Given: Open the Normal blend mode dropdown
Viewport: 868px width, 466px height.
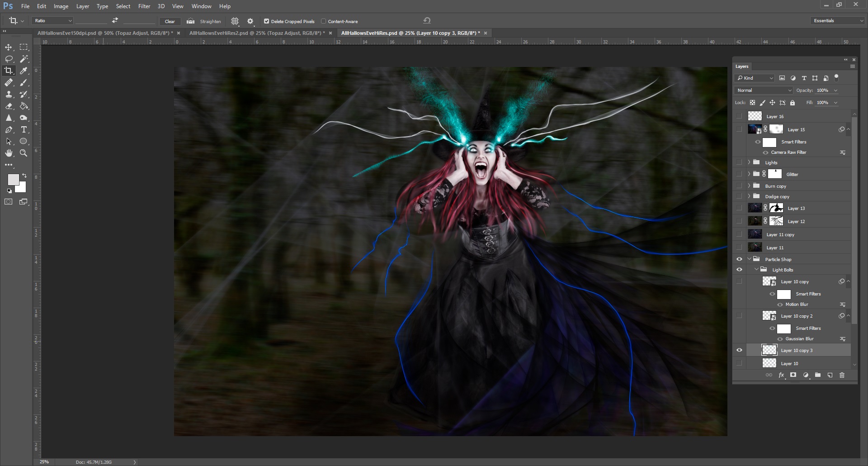Looking at the screenshot, I should [x=764, y=90].
